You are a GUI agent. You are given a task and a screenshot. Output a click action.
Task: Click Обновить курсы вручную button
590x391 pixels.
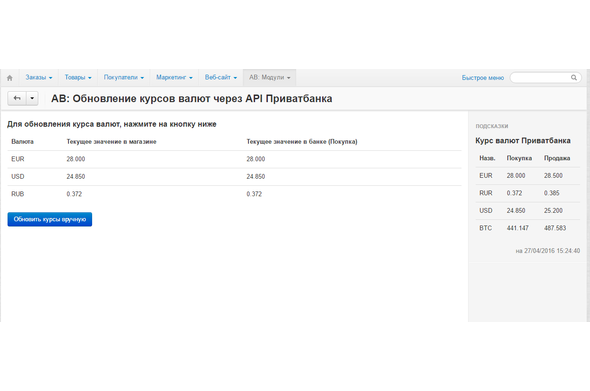(x=50, y=219)
